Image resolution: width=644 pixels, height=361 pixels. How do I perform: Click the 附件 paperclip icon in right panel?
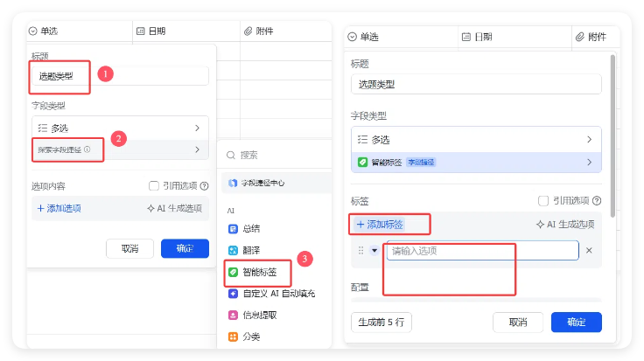point(579,37)
